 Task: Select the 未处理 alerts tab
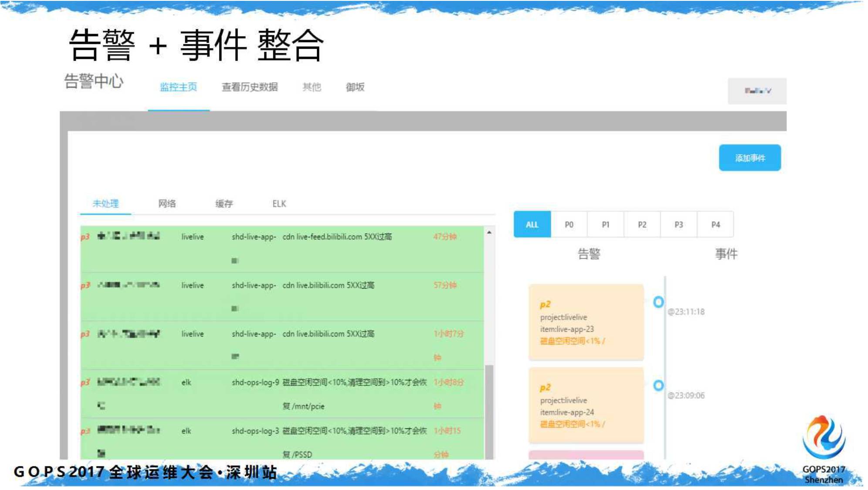pos(105,204)
